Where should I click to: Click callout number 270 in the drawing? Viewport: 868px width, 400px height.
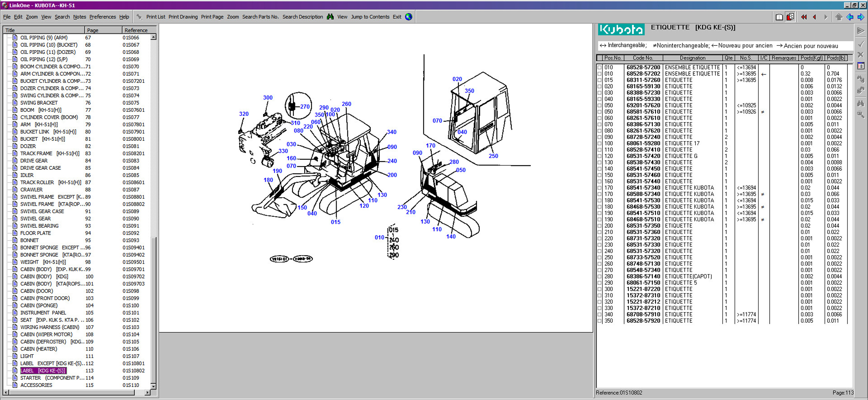(x=305, y=107)
